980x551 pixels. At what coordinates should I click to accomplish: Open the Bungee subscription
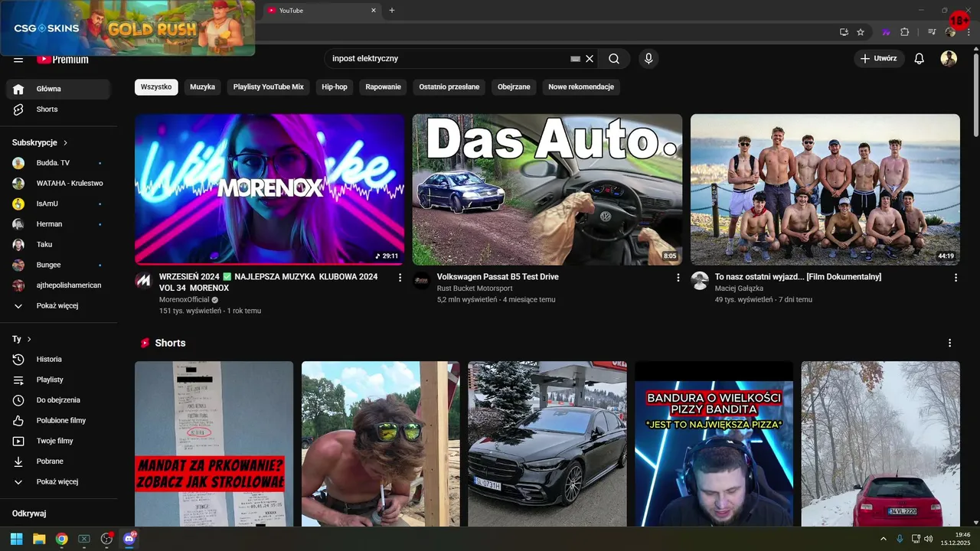coord(58,265)
